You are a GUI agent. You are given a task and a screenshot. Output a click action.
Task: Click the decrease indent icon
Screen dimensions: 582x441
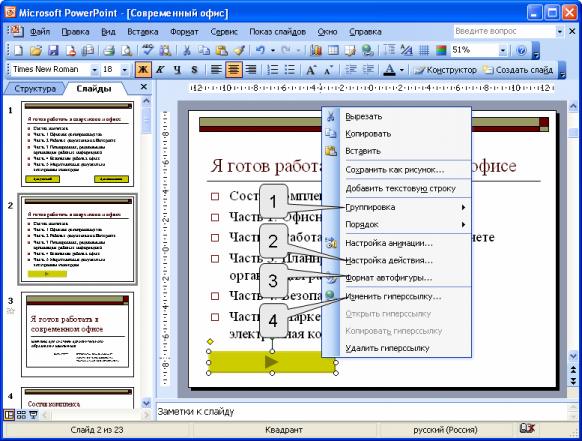tap(351, 70)
